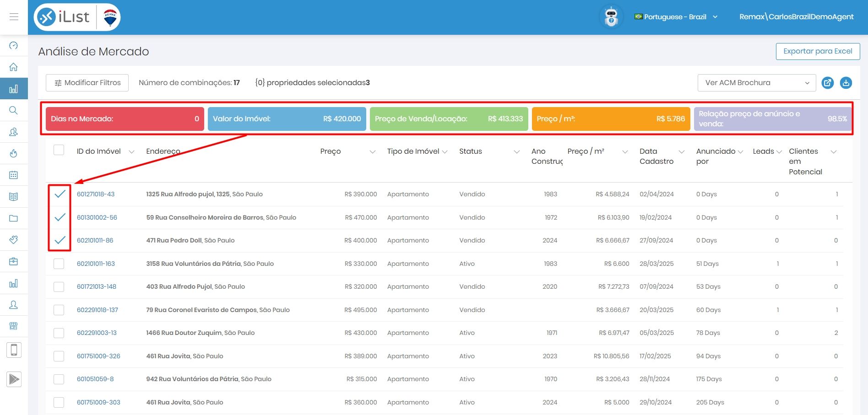
Task: Check the 602291003-13 row checkbox
Action: (59, 333)
